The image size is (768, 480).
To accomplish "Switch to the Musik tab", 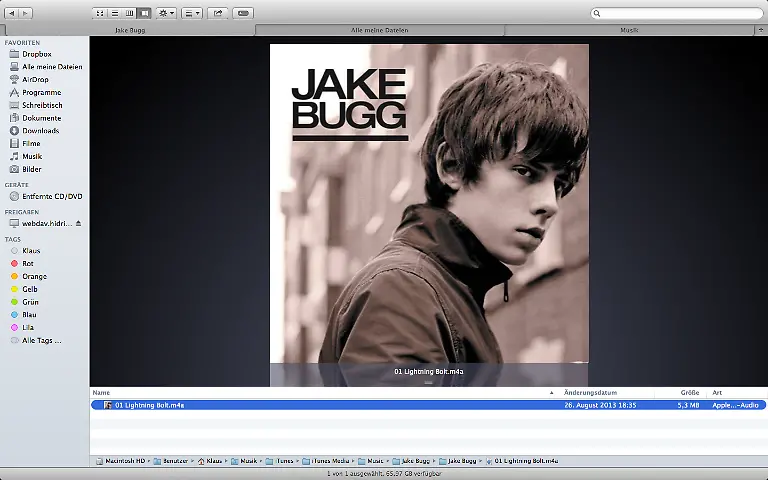I will pos(629,30).
